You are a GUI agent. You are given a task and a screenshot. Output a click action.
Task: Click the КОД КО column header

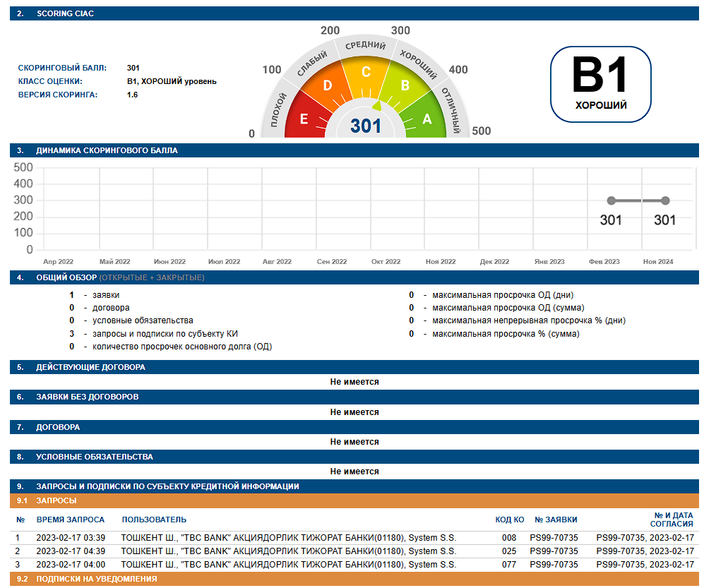[509, 520]
